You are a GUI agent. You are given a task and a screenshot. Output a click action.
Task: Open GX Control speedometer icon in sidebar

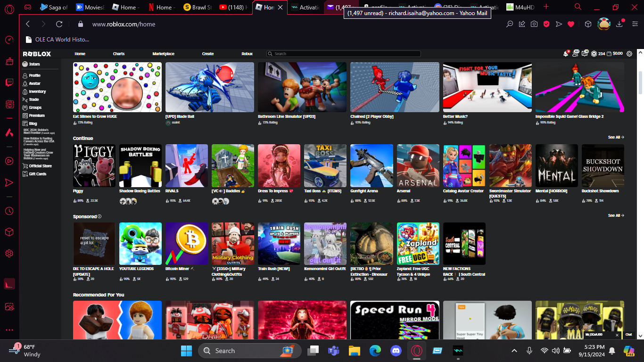coord(9,40)
